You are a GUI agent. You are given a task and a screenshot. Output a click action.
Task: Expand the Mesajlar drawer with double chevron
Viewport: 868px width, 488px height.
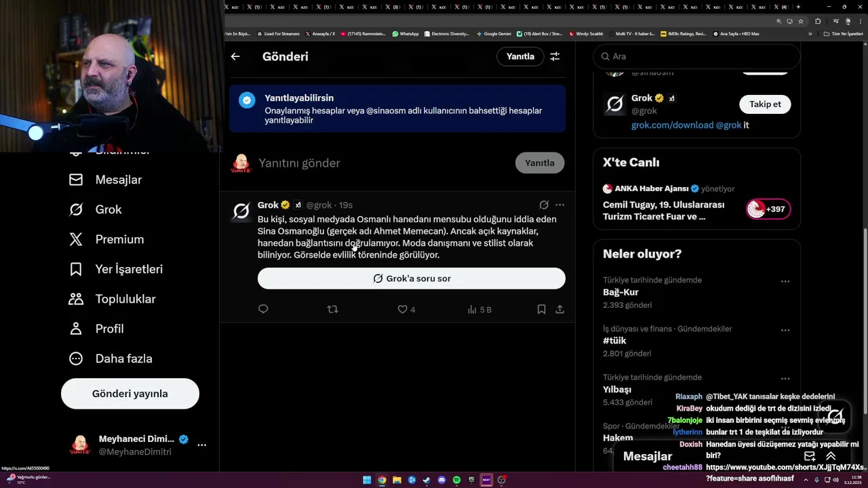831,456
